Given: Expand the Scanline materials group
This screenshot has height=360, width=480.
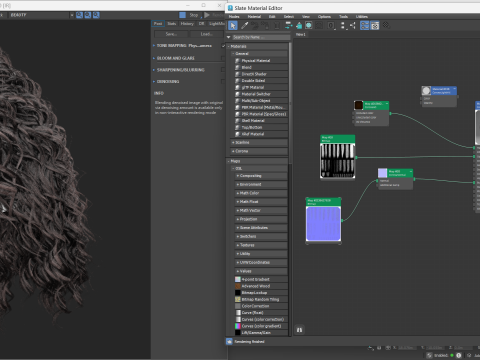Looking at the screenshot, I should coord(259,143).
